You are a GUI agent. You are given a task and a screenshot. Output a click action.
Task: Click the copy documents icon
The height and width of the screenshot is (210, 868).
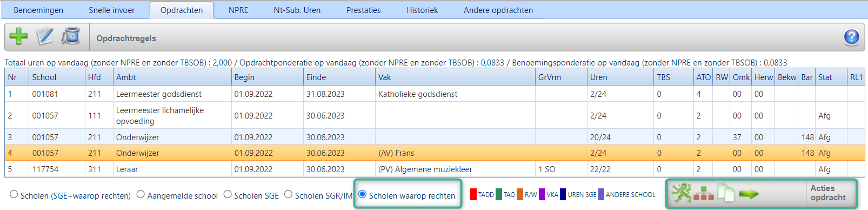tap(726, 193)
